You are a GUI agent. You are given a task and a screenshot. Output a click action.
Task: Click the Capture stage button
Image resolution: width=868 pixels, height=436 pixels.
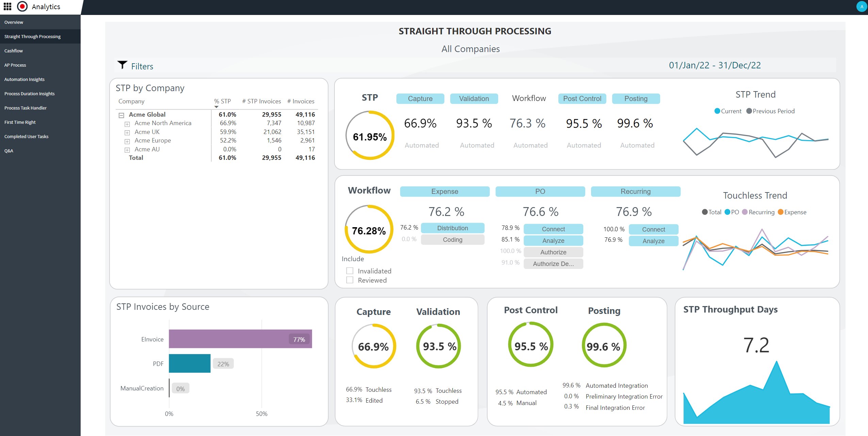tap(420, 99)
